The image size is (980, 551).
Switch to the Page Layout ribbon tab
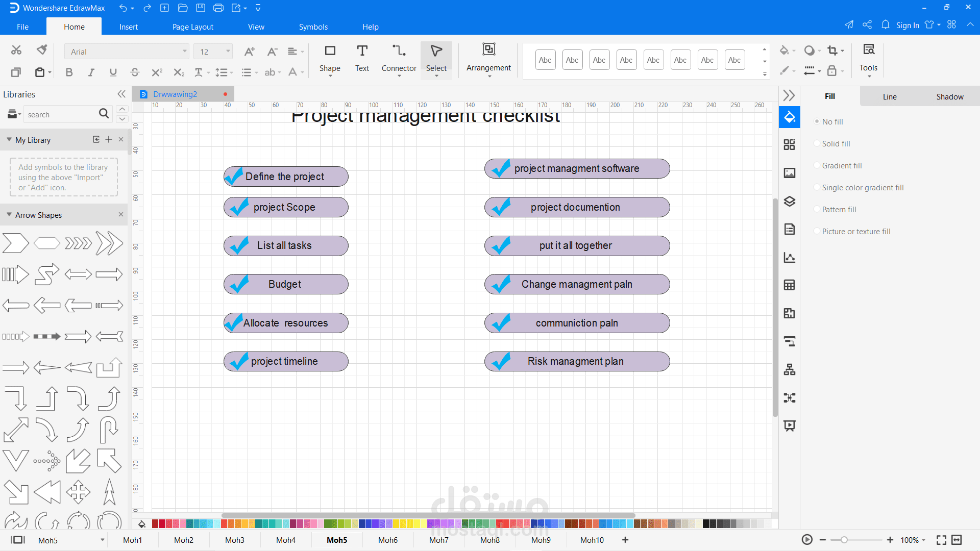193,27
